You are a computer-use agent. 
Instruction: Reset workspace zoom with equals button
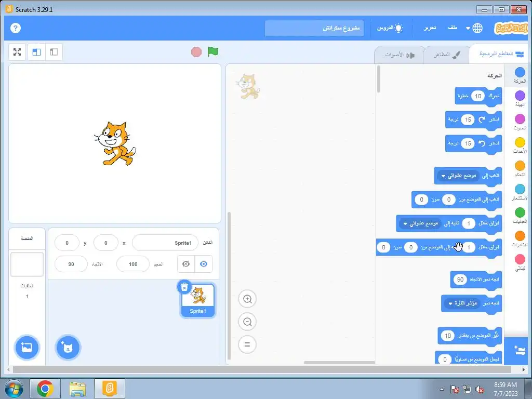click(x=247, y=344)
